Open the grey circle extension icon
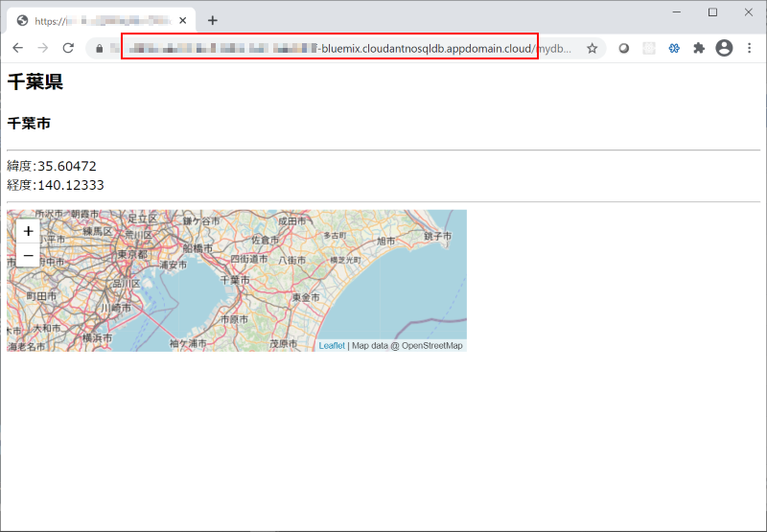 coord(624,49)
